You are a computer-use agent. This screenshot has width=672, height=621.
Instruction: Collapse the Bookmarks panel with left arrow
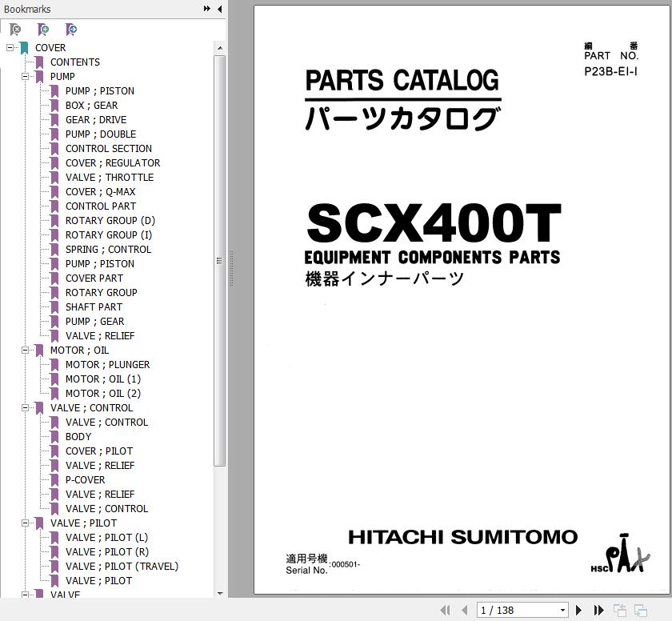click(219, 9)
